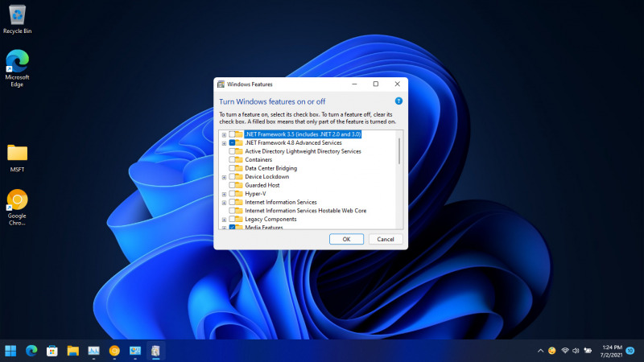Open the Windows Start menu
The image size is (644, 362).
point(10,351)
